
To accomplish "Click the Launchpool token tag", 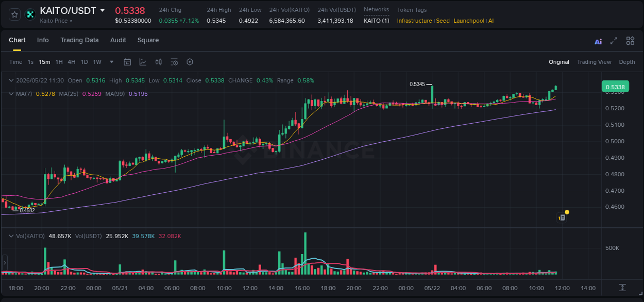I will tap(469, 21).
